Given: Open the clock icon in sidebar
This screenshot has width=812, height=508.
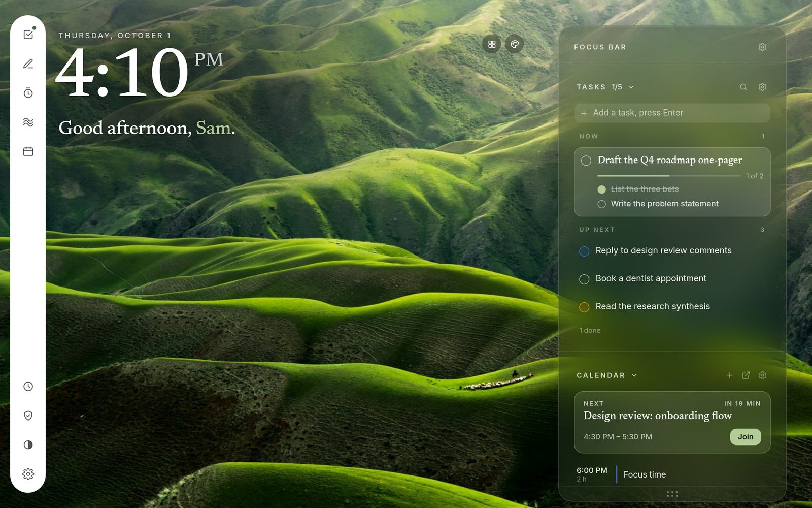Looking at the screenshot, I should coord(28,387).
